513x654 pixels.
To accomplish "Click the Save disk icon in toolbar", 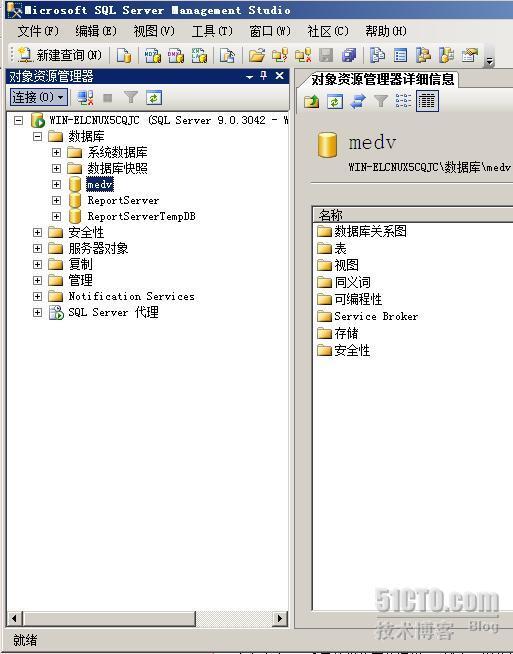I will pyautogui.click(x=326, y=55).
